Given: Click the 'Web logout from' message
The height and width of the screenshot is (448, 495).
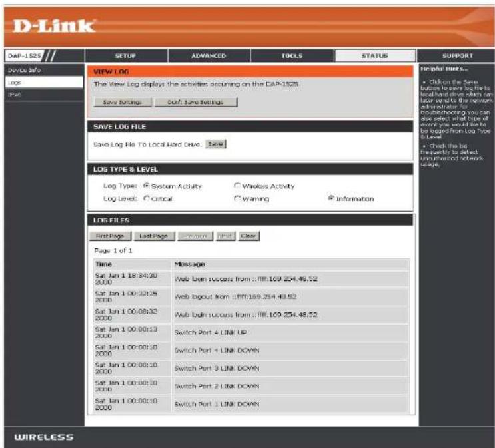Looking at the screenshot, I should point(235,297).
